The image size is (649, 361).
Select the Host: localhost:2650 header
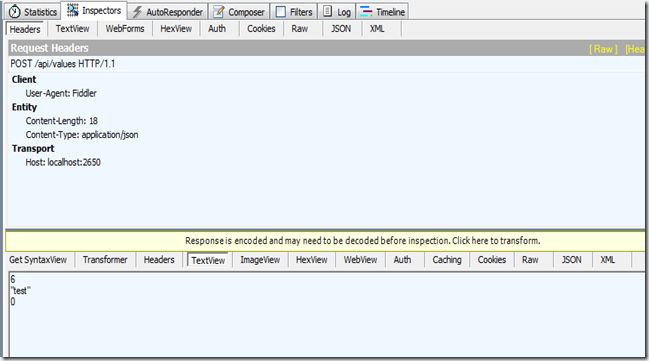pos(63,162)
